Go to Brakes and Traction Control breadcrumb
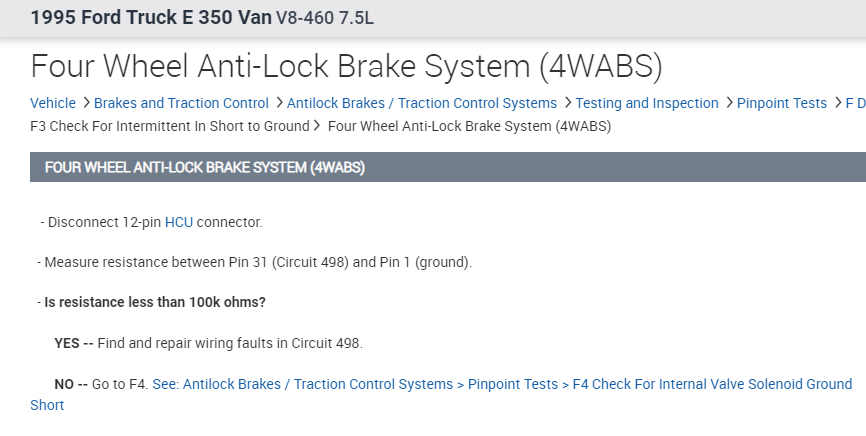This screenshot has width=866, height=436. click(x=181, y=103)
